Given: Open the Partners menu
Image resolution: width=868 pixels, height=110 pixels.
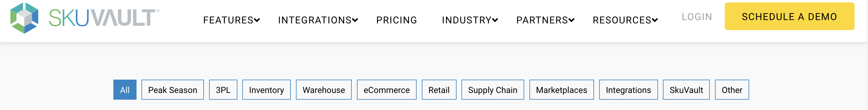Looking at the screenshot, I should tap(545, 20).
